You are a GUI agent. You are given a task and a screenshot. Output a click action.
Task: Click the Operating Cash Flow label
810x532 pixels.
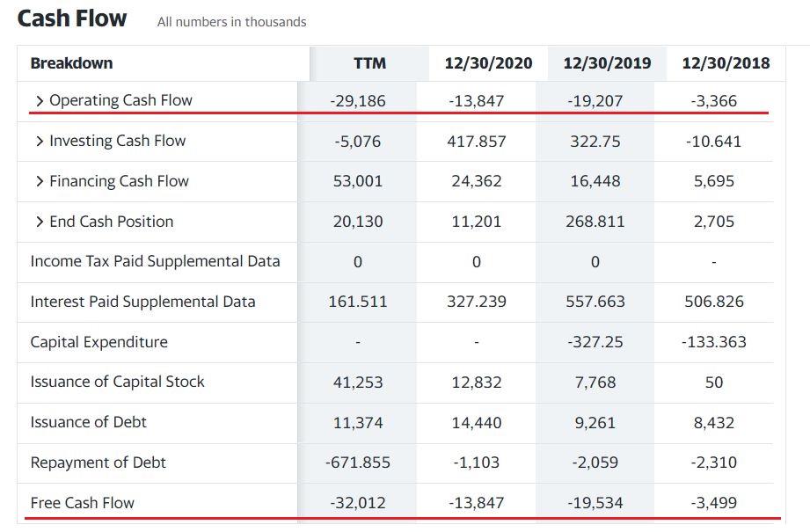120,100
